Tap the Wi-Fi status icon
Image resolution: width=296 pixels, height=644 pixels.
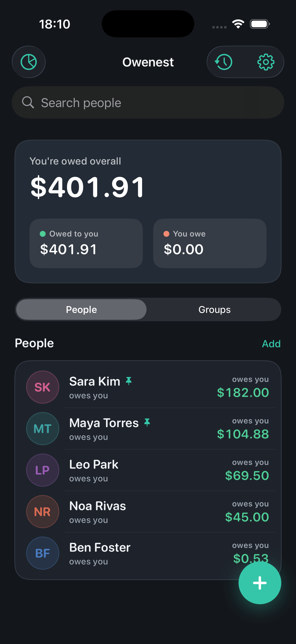[238, 24]
